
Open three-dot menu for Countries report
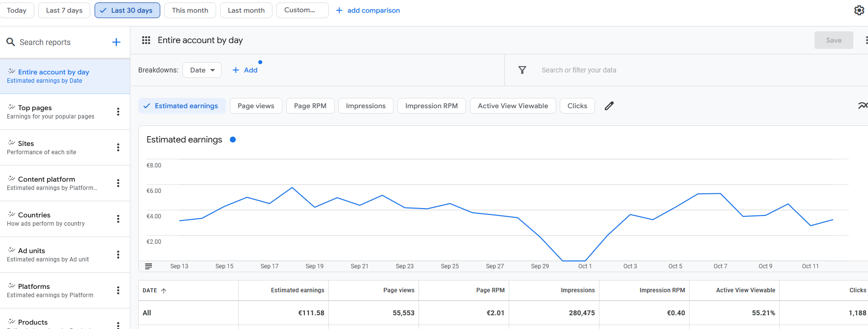(118, 219)
